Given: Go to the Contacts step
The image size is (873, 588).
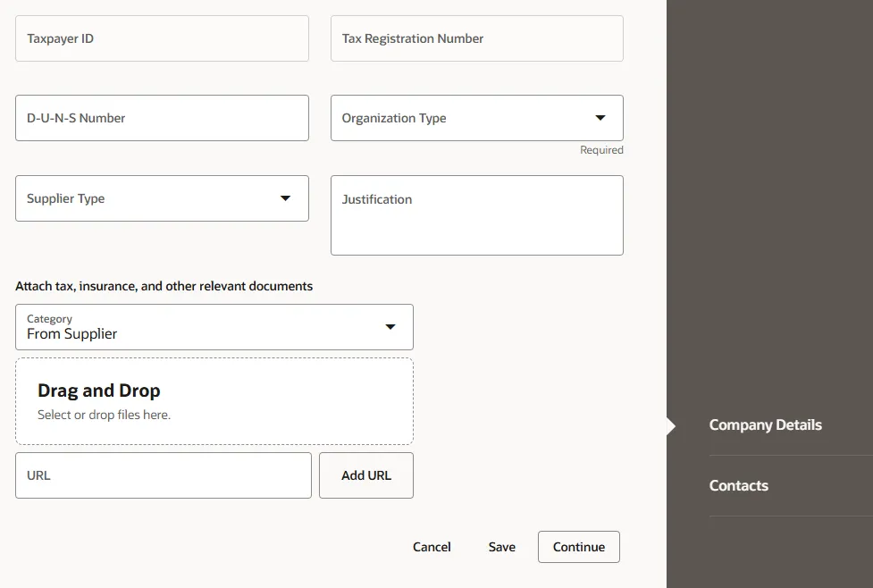Looking at the screenshot, I should (739, 486).
